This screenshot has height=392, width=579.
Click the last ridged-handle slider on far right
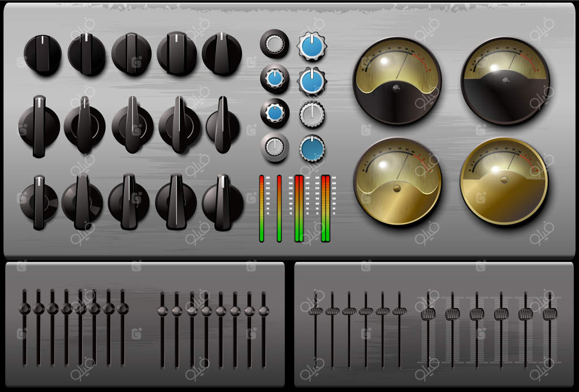coord(550,314)
